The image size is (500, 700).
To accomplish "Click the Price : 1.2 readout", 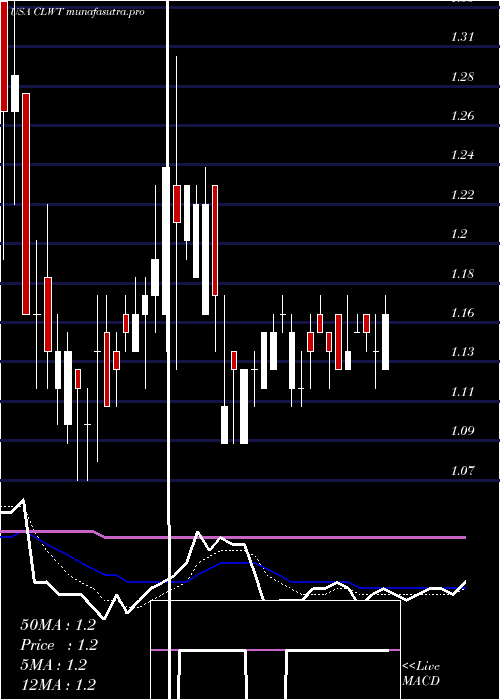I will (59, 645).
